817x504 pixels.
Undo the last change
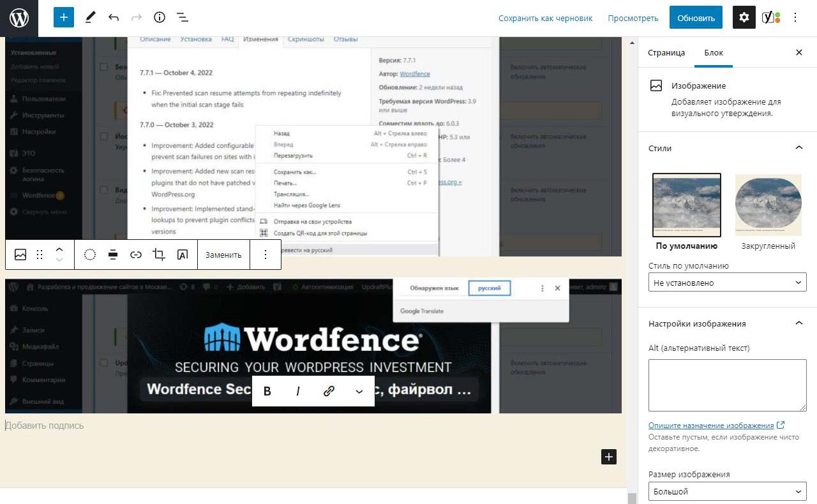pos(114,18)
